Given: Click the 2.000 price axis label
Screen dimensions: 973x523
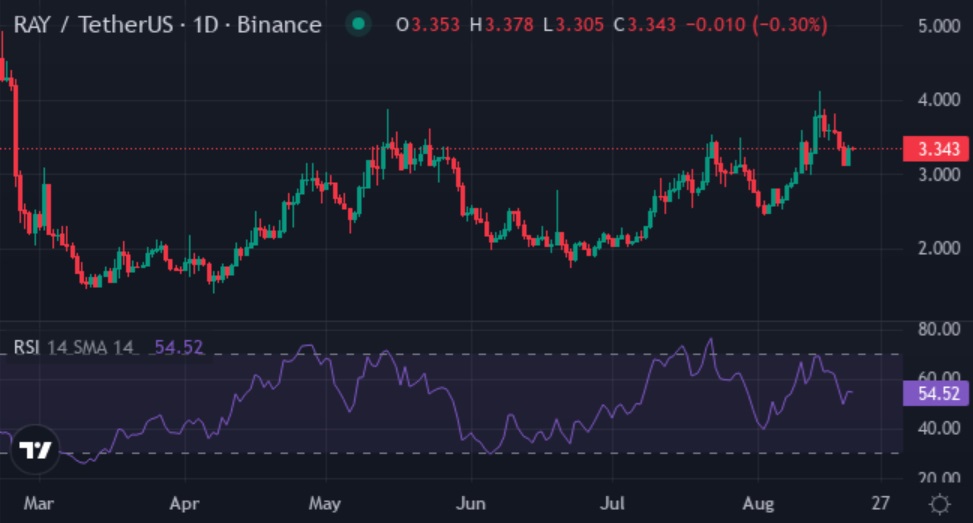Looking at the screenshot, I should pos(939,249).
